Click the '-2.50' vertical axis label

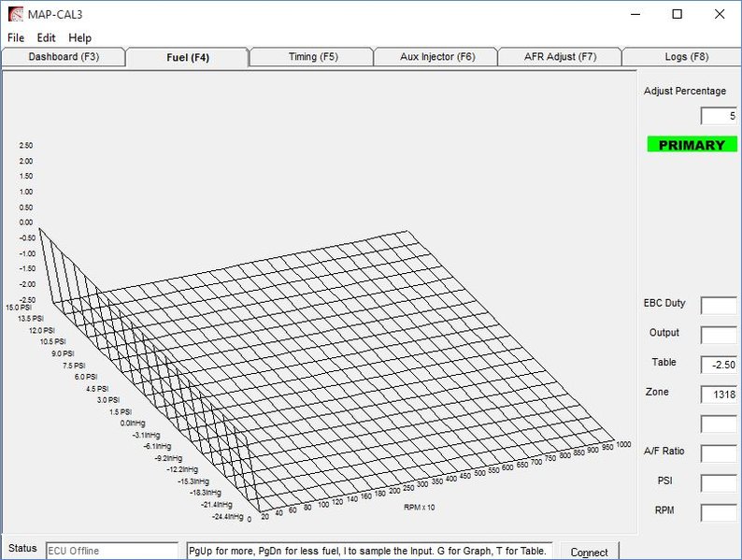tap(25, 300)
